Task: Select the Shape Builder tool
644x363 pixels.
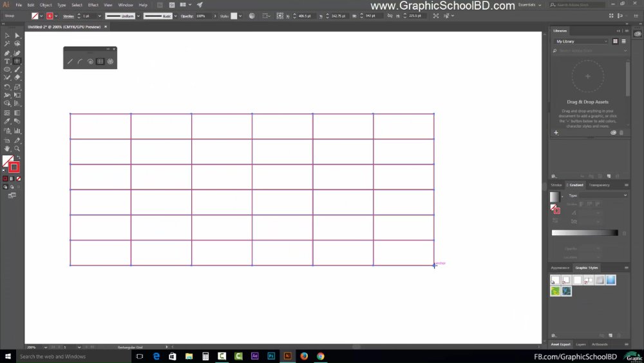Action: point(7,103)
